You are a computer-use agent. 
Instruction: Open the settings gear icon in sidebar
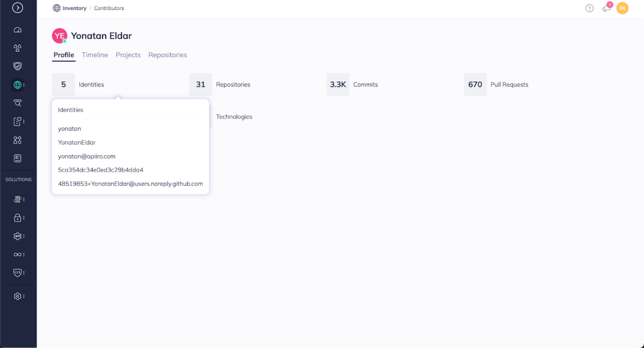pyautogui.click(x=18, y=296)
